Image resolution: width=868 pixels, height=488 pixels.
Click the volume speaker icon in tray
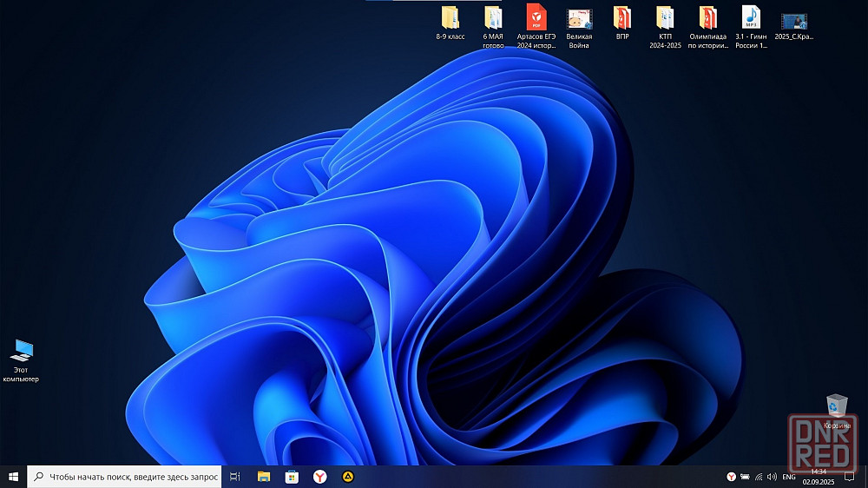click(772, 477)
